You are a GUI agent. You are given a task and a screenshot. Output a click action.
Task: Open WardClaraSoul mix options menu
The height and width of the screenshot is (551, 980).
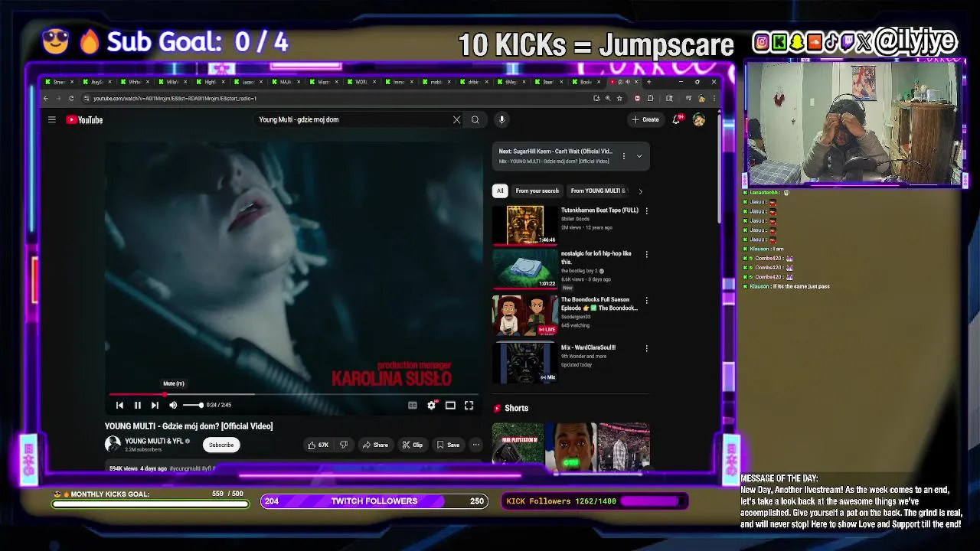[646, 348]
